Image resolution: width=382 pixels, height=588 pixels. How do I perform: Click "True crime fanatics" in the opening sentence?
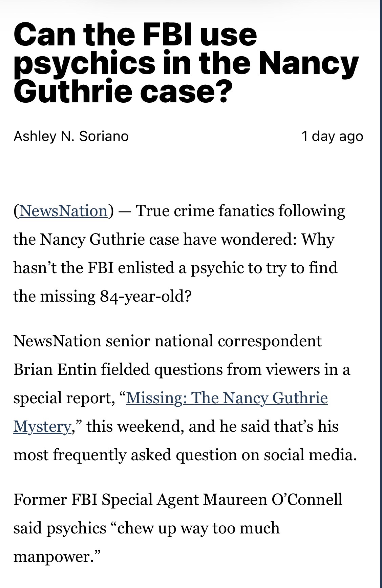click(200, 211)
